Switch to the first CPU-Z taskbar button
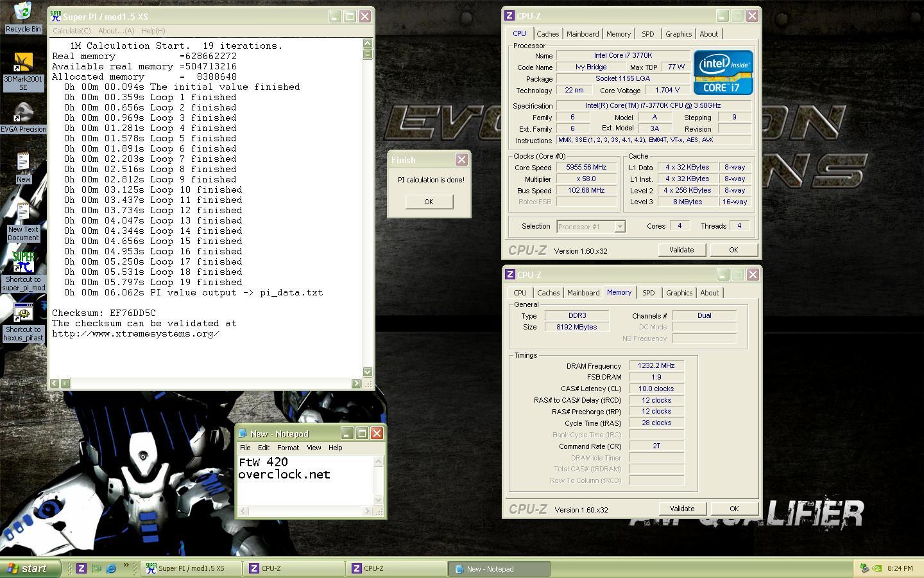Viewport: 924px width, 578px height. click(295, 568)
